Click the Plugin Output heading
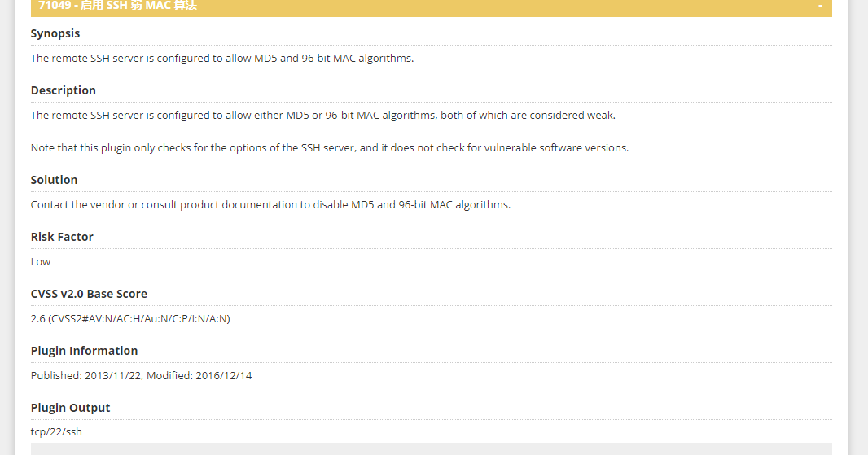This screenshot has width=868, height=455. pyautogui.click(x=70, y=408)
